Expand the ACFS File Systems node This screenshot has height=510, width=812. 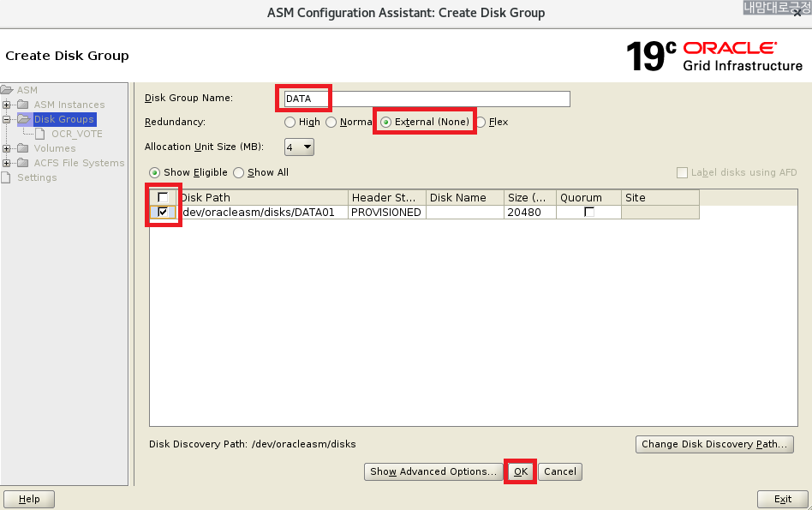click(x=6, y=163)
